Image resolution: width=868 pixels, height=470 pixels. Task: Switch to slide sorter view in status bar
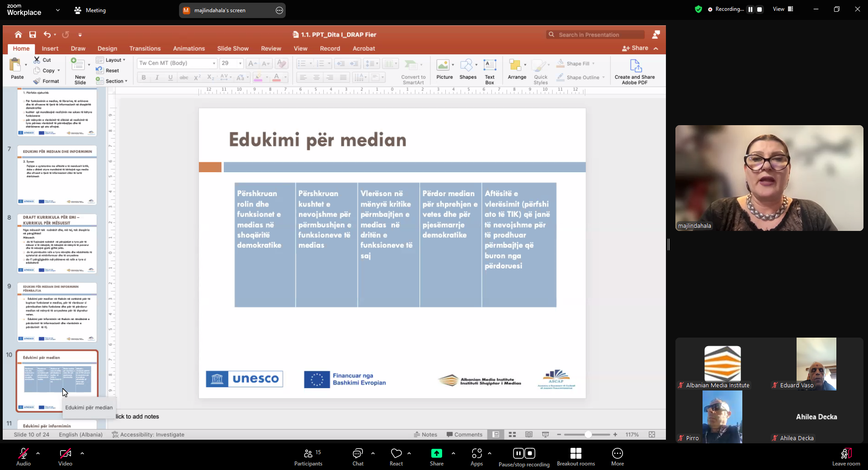(512, 434)
